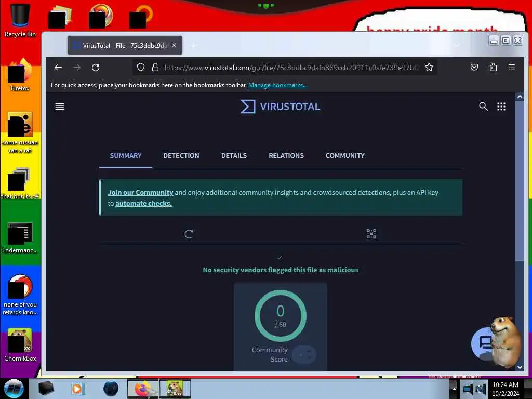The width and height of the screenshot is (532, 399).
Task: Open tracking protection shield icon
Action: [x=141, y=68]
